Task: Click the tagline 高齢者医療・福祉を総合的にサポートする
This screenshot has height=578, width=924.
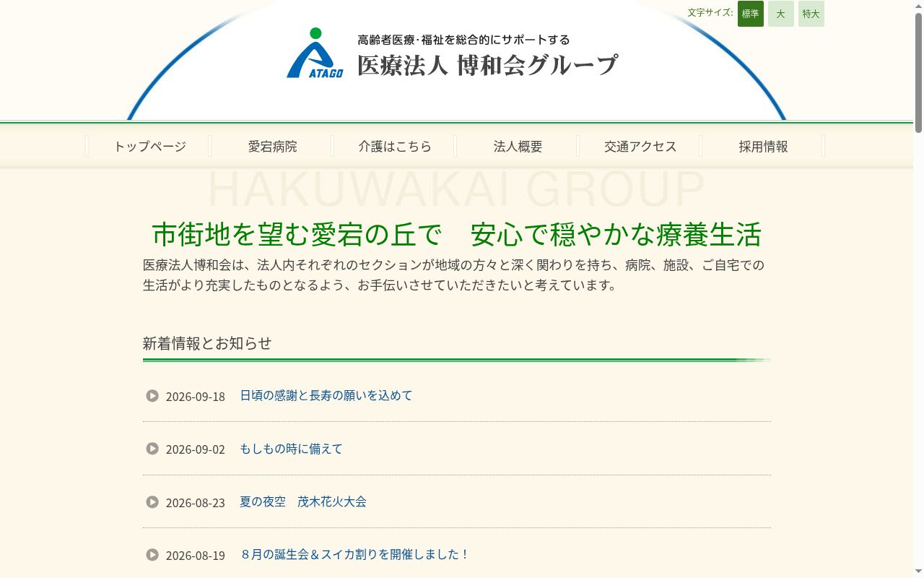Action: [463, 40]
